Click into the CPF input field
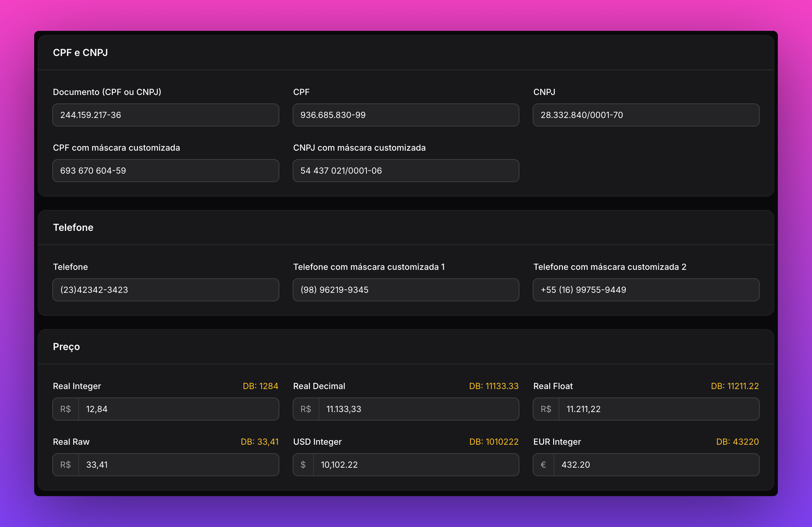812x527 pixels. click(406, 115)
